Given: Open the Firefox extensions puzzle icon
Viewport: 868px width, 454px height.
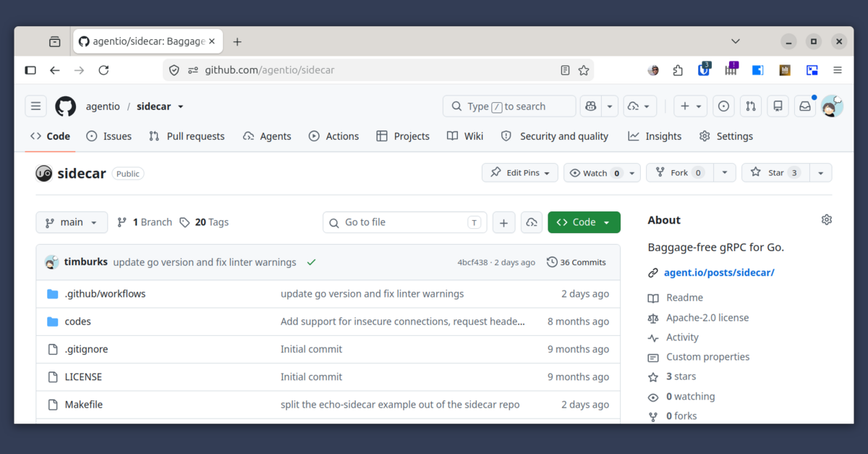Looking at the screenshot, I should click(678, 70).
